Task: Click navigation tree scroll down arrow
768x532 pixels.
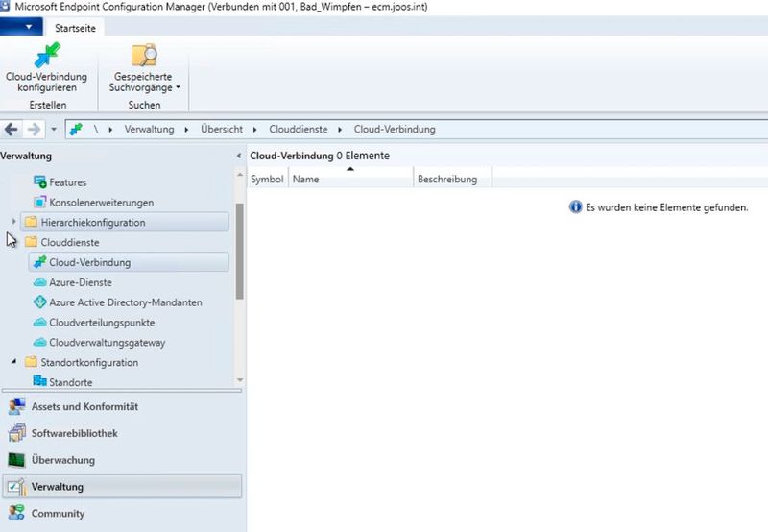Action: [x=239, y=380]
